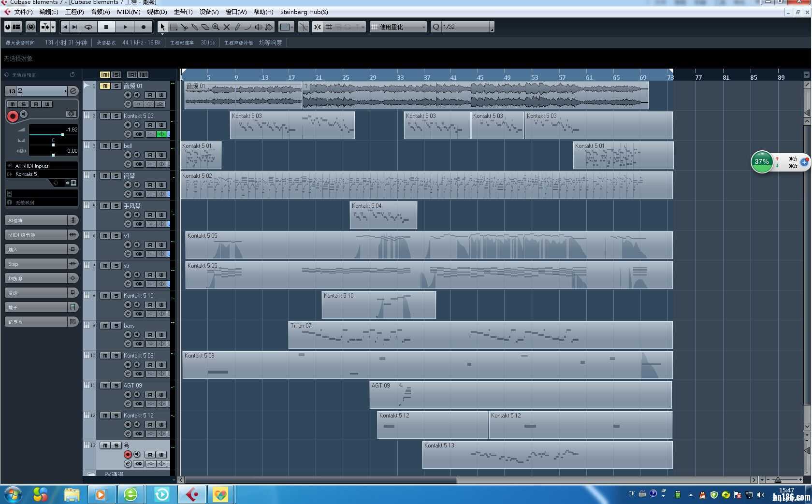
Task: Open Constrain Delay Compensation clock icon
Action: coord(31,27)
